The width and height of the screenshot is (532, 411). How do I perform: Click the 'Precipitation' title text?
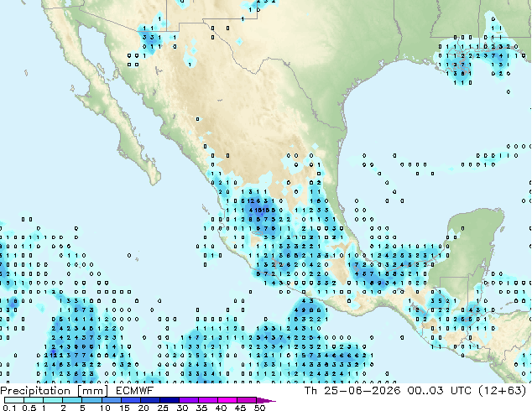click(x=35, y=391)
